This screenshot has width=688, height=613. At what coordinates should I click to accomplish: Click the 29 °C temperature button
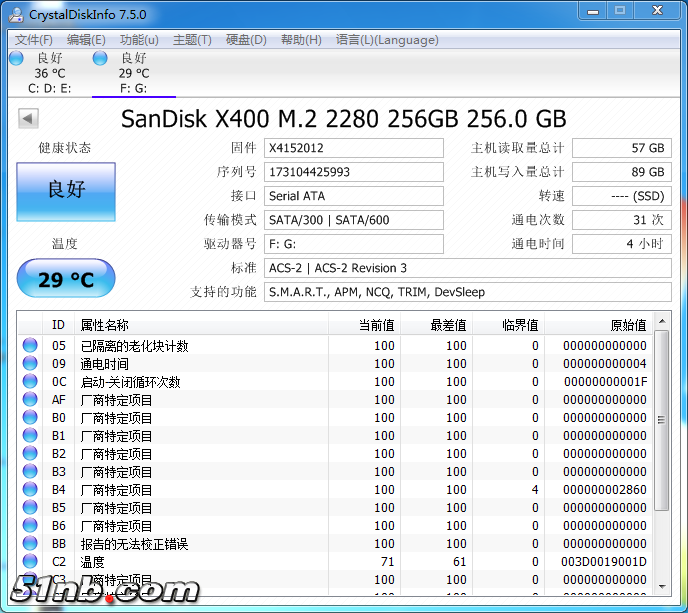66,278
